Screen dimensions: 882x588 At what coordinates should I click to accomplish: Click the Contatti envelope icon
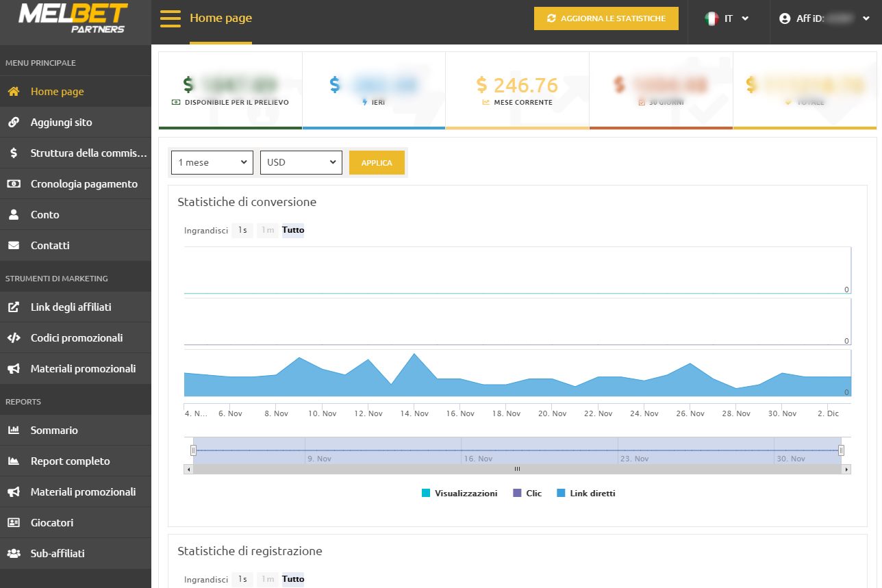click(14, 245)
